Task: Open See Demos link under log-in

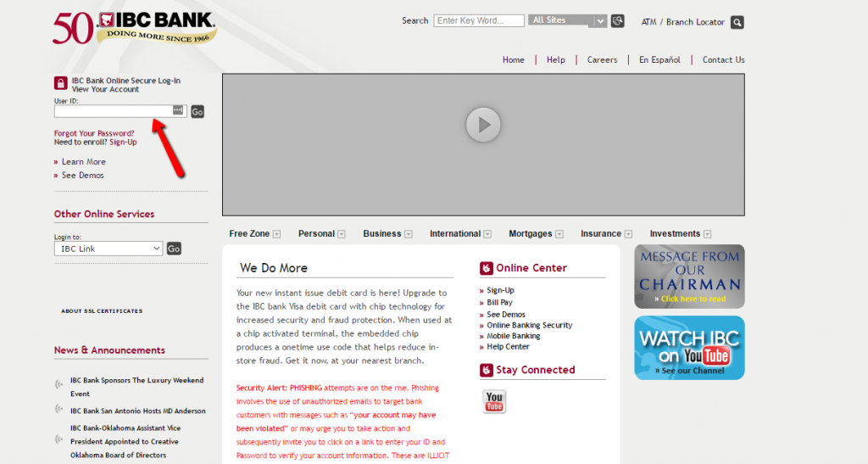Action: tap(82, 175)
